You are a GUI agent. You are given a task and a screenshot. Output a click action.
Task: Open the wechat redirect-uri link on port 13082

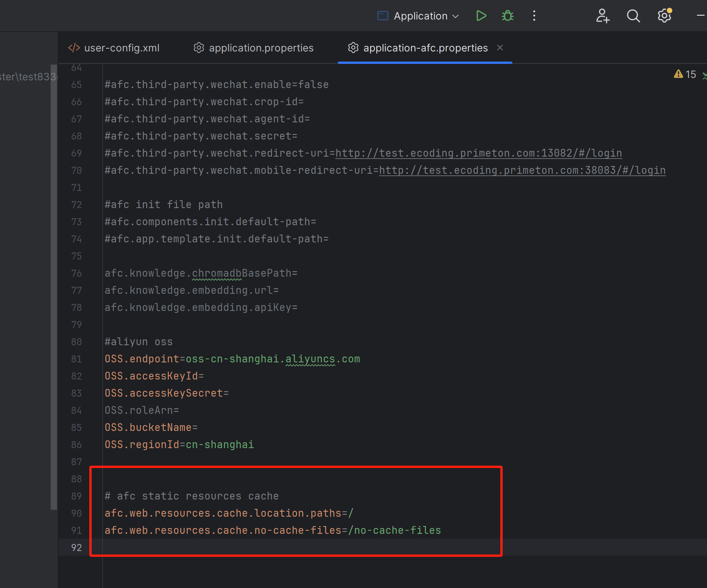click(478, 153)
